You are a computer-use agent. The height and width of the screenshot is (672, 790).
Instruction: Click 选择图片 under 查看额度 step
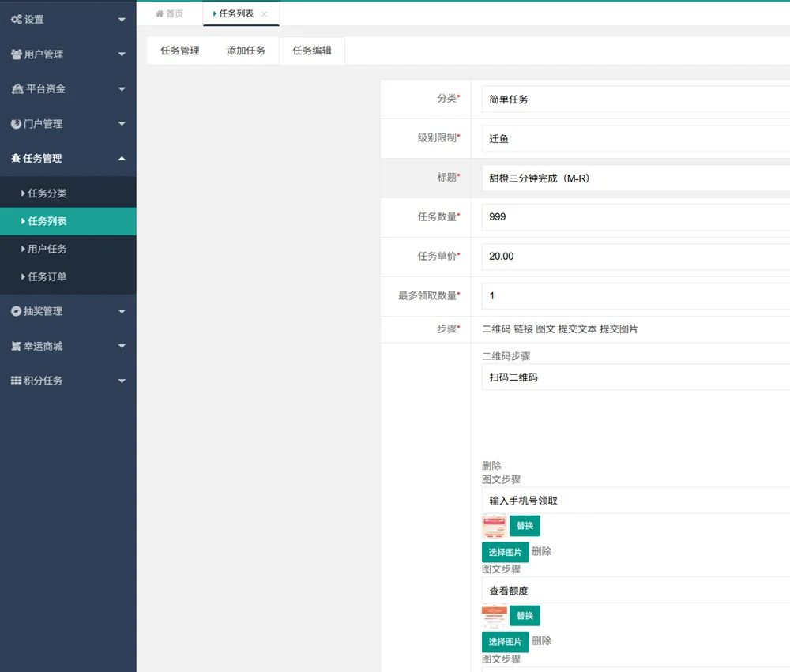(x=506, y=642)
